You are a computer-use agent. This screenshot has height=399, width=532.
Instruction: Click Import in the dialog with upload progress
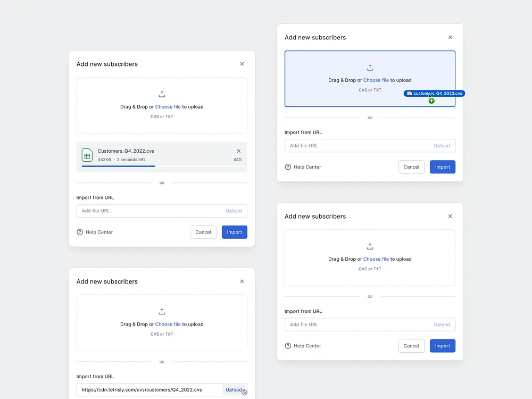click(234, 232)
